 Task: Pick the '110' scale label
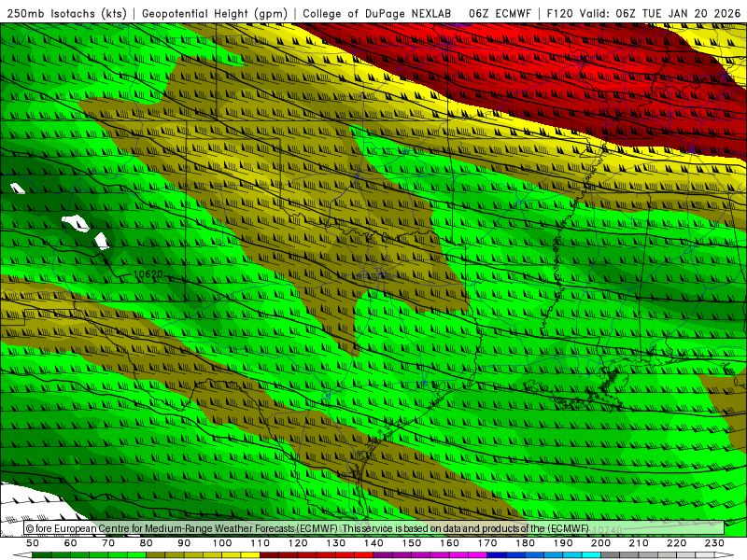pos(260,543)
